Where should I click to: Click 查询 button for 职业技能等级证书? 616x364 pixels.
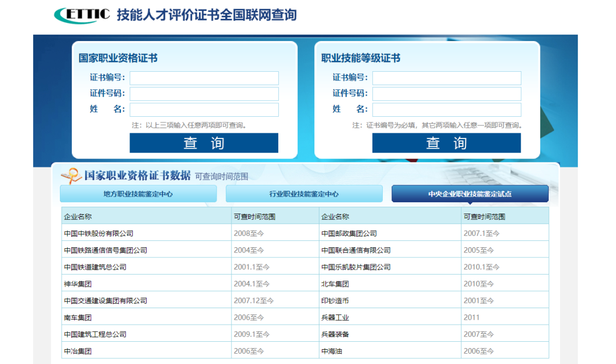(x=447, y=143)
